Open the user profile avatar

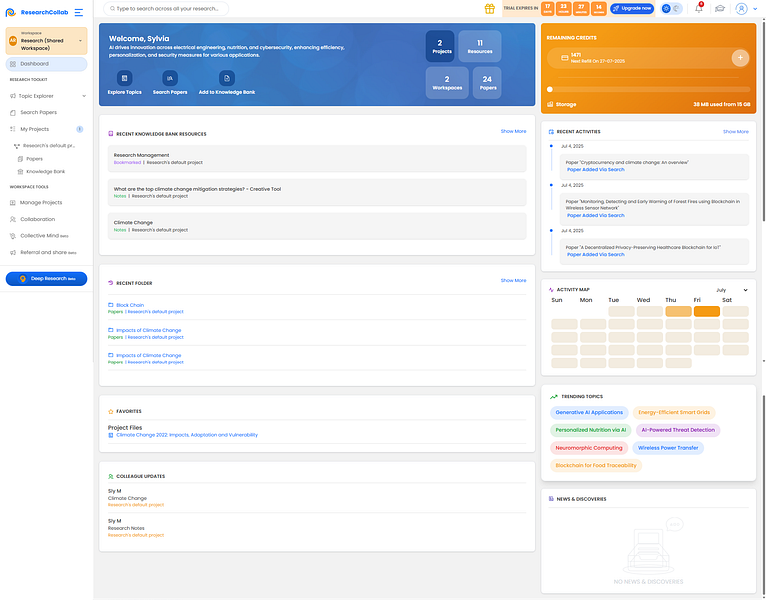742,8
